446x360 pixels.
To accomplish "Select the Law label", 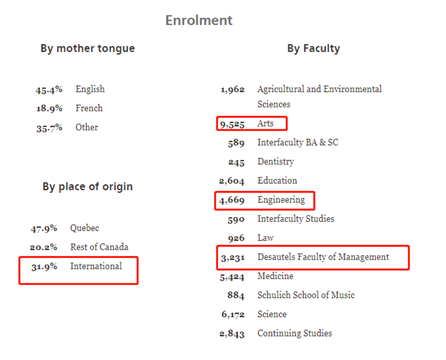I will click(x=265, y=238).
